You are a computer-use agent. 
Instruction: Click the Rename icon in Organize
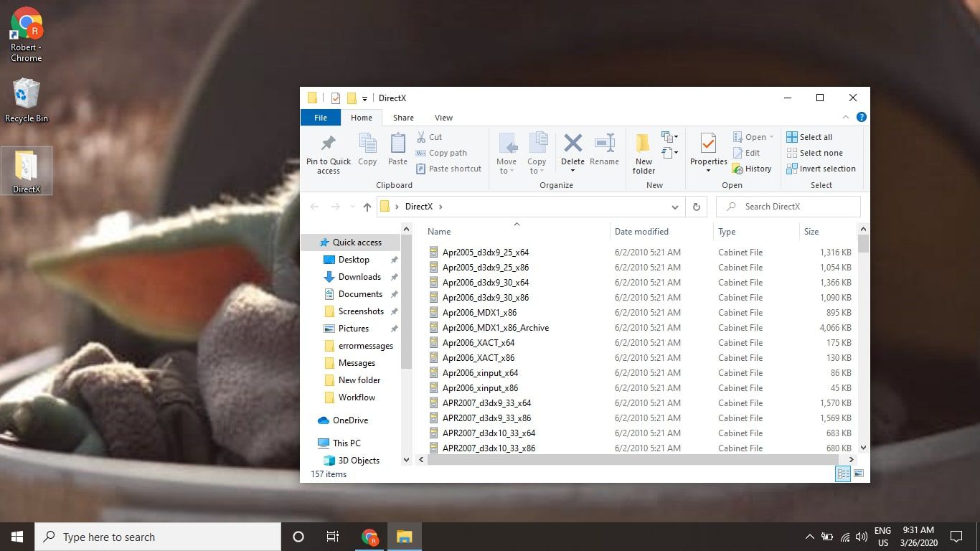tap(604, 143)
